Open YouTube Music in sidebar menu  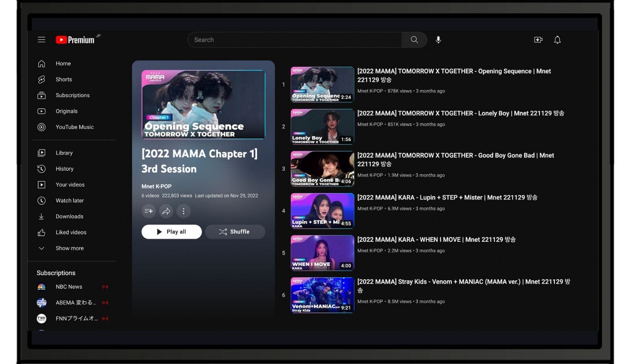click(x=74, y=127)
